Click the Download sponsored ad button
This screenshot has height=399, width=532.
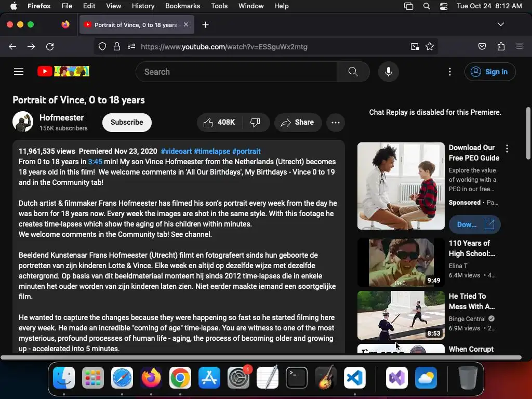click(x=475, y=224)
